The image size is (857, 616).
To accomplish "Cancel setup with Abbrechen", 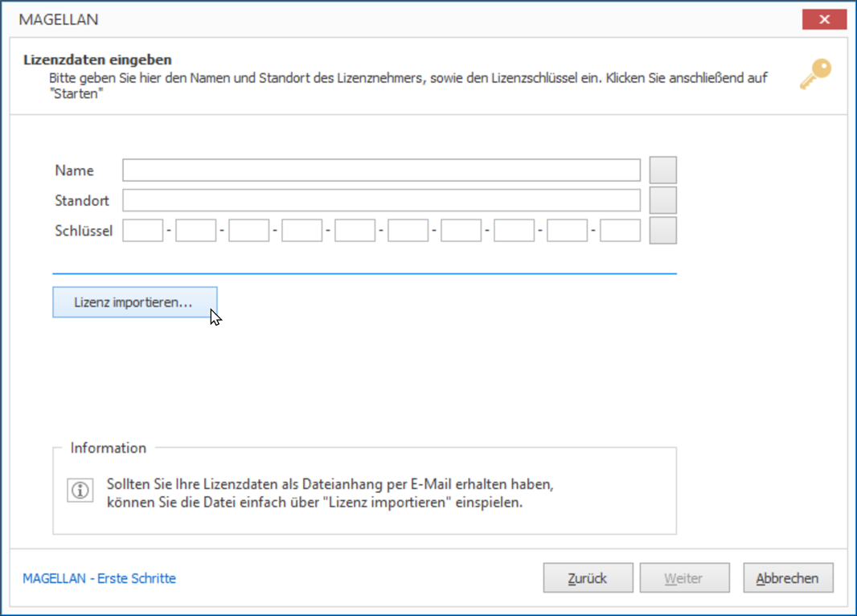I will click(788, 577).
